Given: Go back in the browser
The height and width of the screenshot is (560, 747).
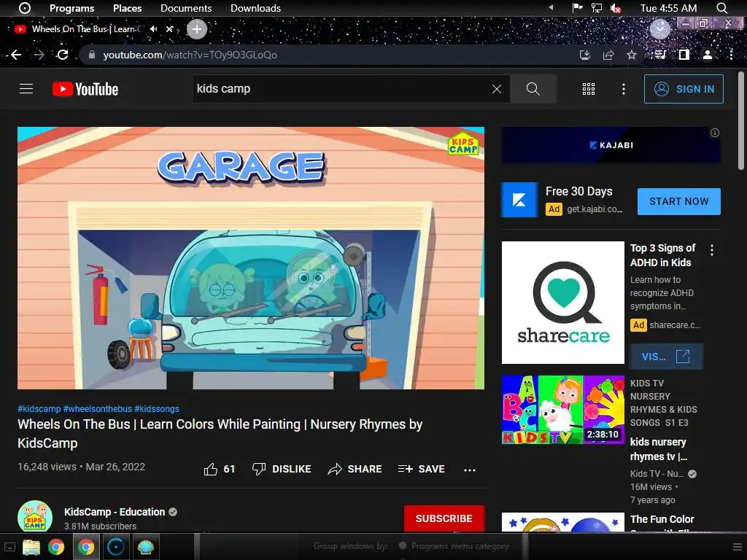Looking at the screenshot, I should pyautogui.click(x=16, y=55).
